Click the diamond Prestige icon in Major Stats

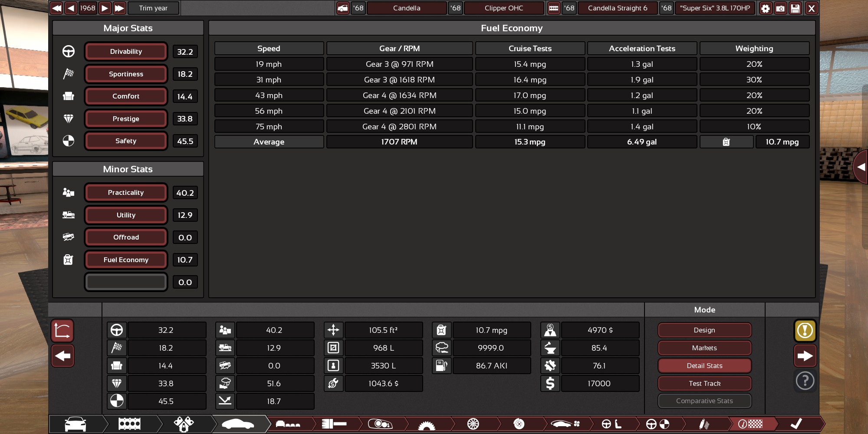[69, 118]
